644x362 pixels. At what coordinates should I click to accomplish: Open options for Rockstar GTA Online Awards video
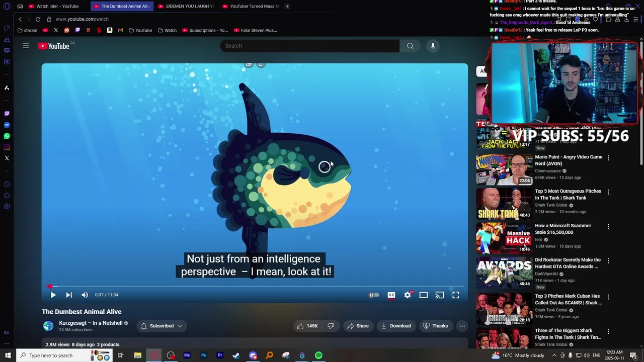click(608, 261)
